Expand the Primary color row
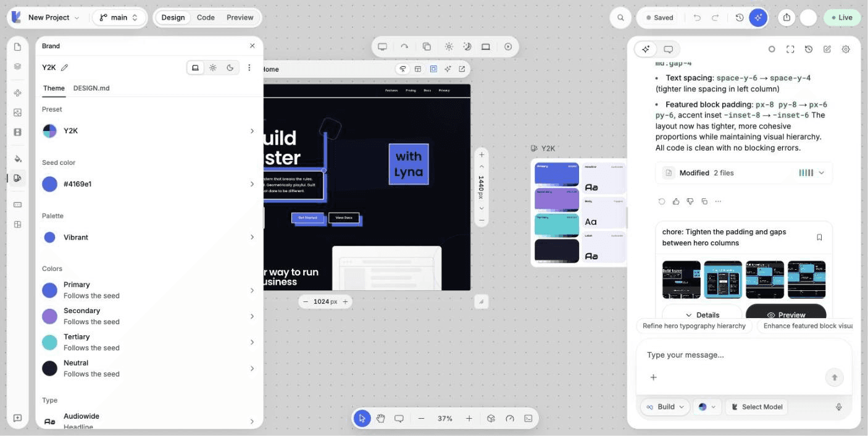 [x=148, y=290]
